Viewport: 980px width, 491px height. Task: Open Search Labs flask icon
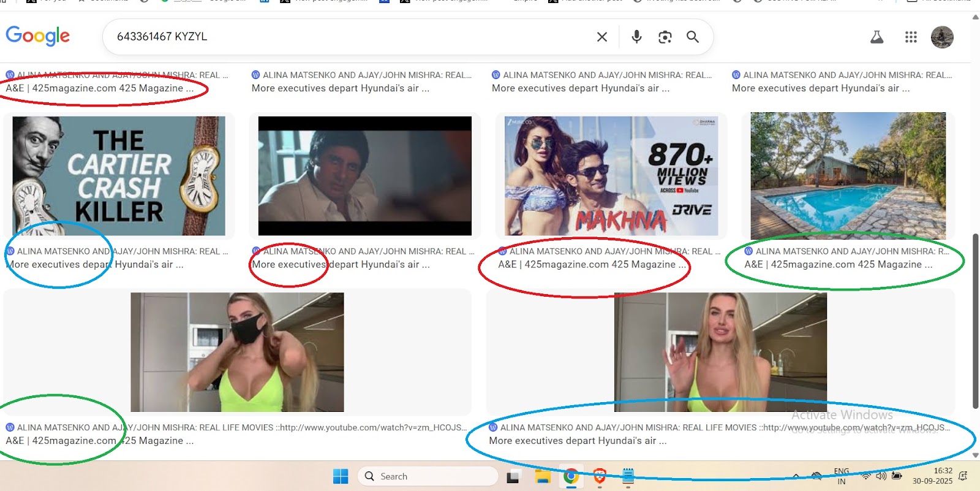(876, 37)
